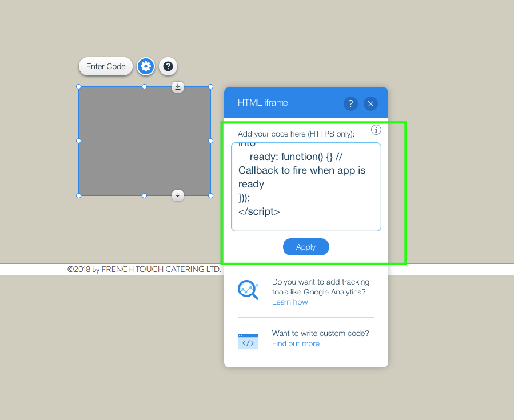Click the top-left resize handle of gray box
This screenshot has height=420, width=514.
[x=79, y=87]
